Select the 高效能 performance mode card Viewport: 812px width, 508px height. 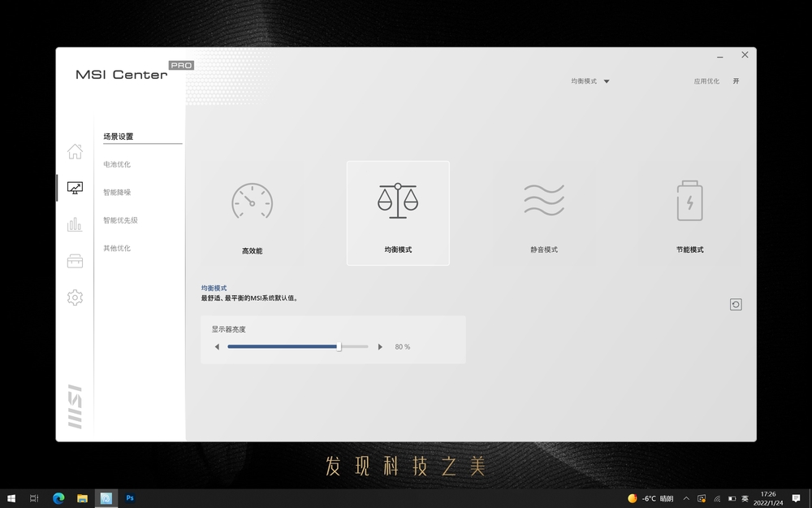point(253,214)
